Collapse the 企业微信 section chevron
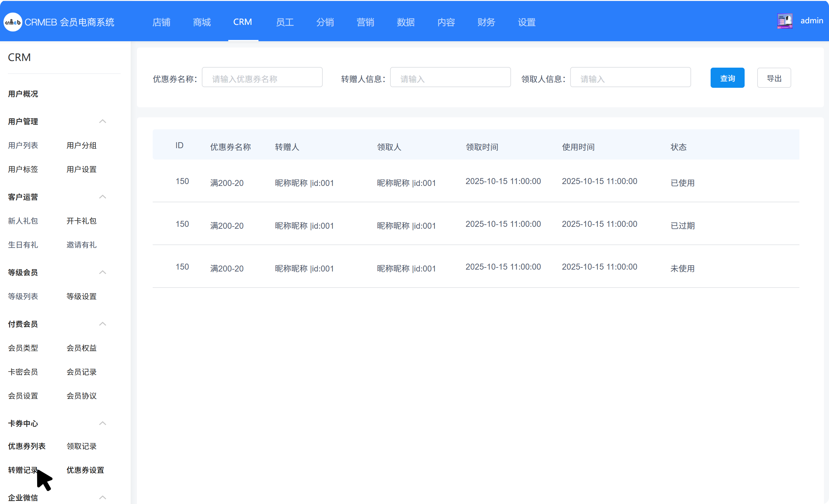The height and width of the screenshot is (504, 829). pyautogui.click(x=103, y=497)
